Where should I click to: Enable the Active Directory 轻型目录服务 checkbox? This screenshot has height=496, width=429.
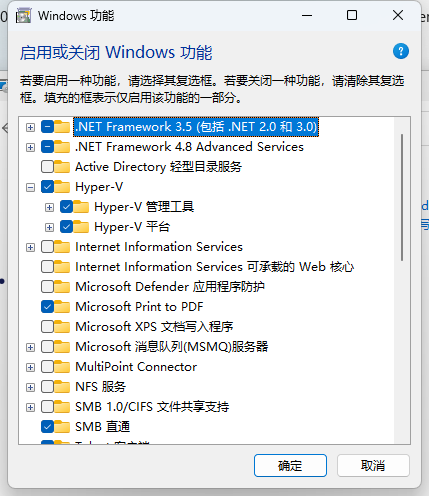coord(47,167)
